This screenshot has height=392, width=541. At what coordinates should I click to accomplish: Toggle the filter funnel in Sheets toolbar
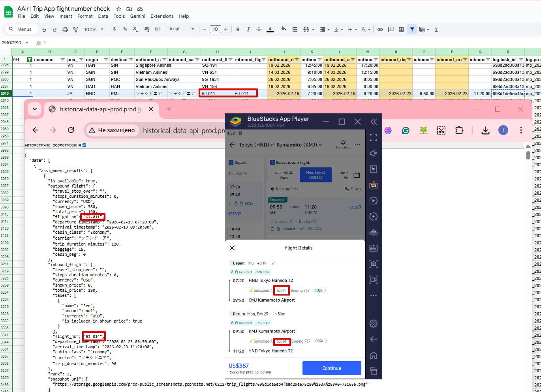click(412, 30)
